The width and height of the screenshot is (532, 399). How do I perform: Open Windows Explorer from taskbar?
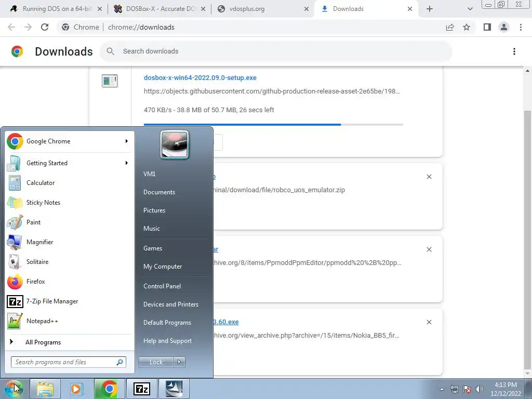[x=45, y=389]
